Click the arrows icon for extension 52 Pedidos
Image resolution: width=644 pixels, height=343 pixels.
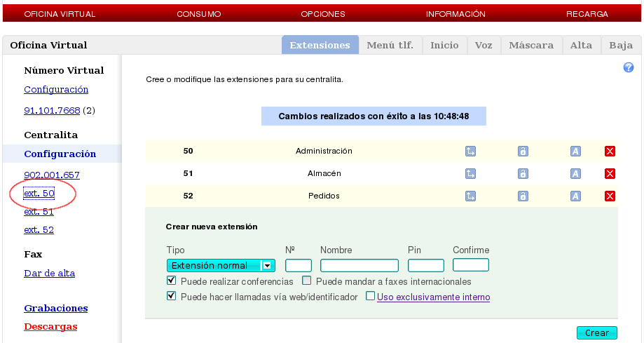[x=470, y=196]
